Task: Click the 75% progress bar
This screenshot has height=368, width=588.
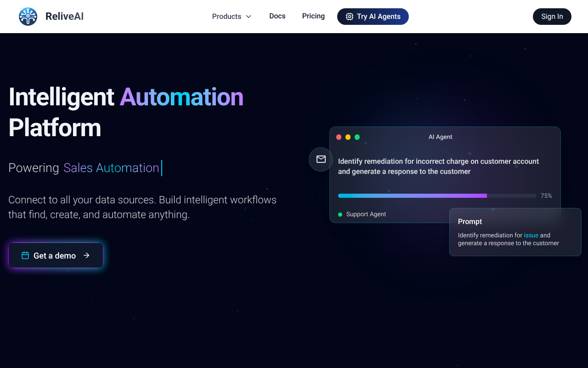Action: click(x=436, y=195)
